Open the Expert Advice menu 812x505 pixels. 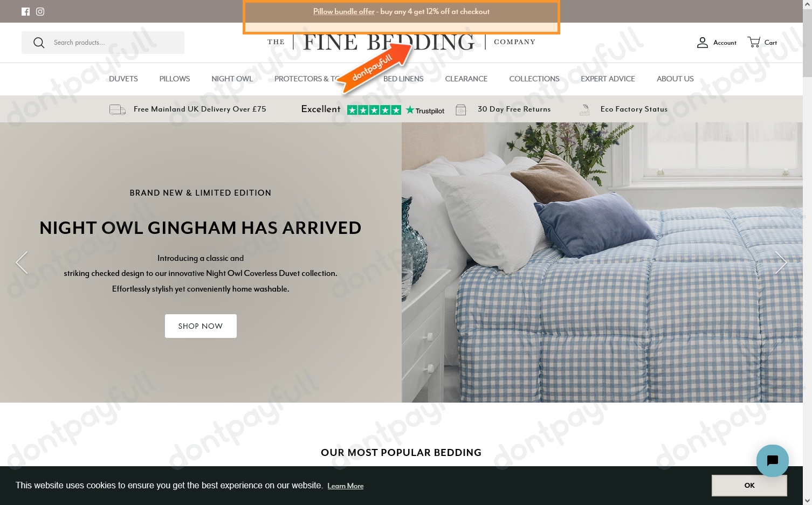[x=608, y=79]
